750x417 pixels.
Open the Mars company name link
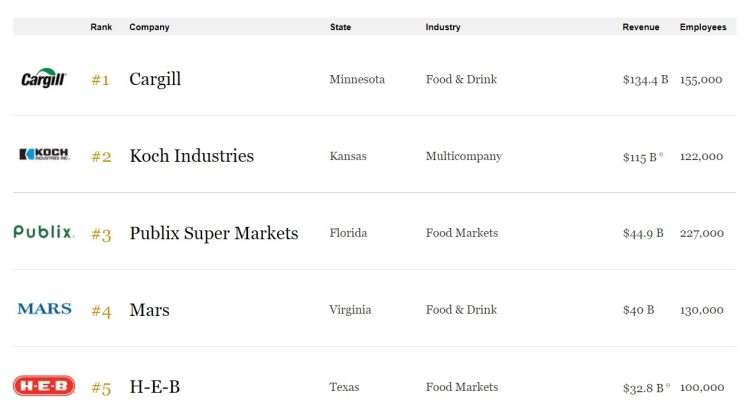click(x=149, y=310)
